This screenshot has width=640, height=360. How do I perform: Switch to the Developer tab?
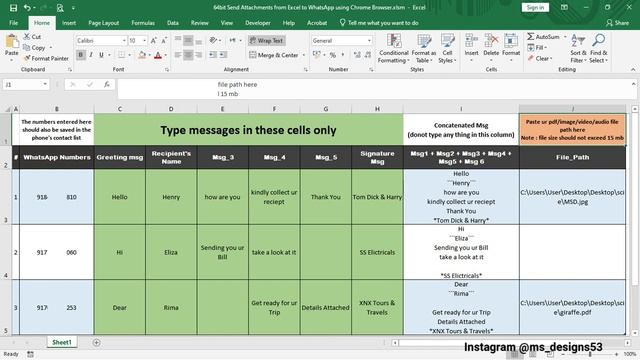(258, 23)
